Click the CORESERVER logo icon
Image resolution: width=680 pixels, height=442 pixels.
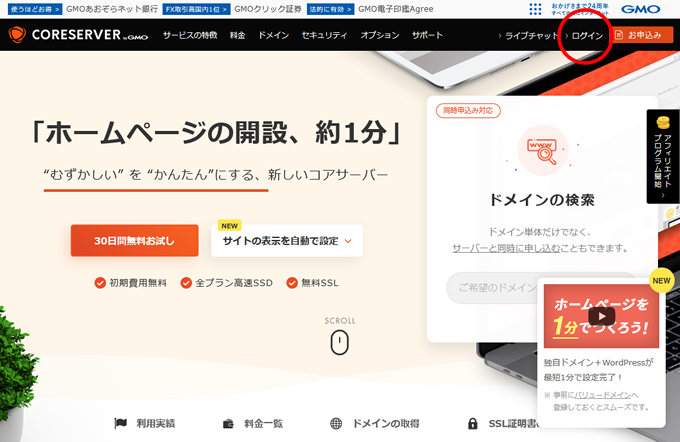pyautogui.click(x=17, y=35)
